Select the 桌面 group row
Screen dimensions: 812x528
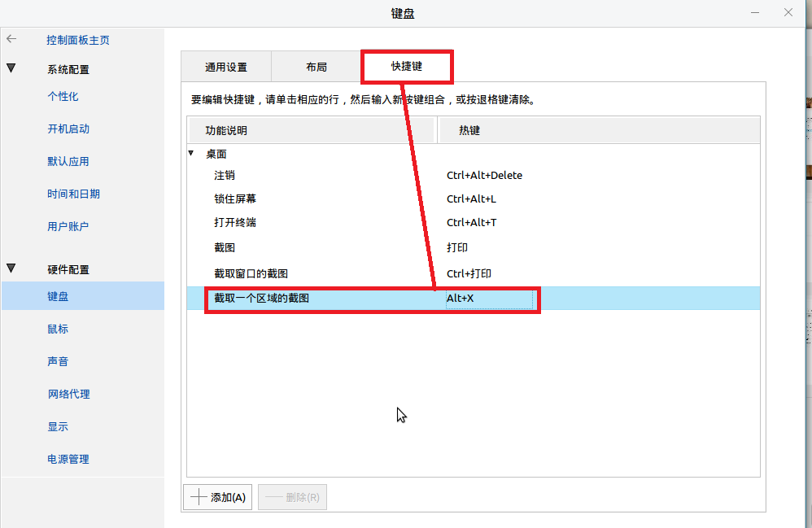click(474, 154)
